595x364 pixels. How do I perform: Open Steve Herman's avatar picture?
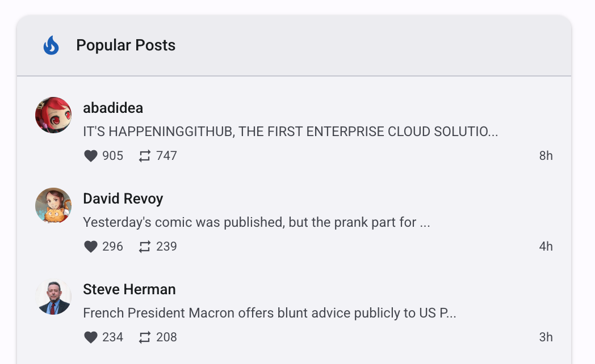coord(53,297)
